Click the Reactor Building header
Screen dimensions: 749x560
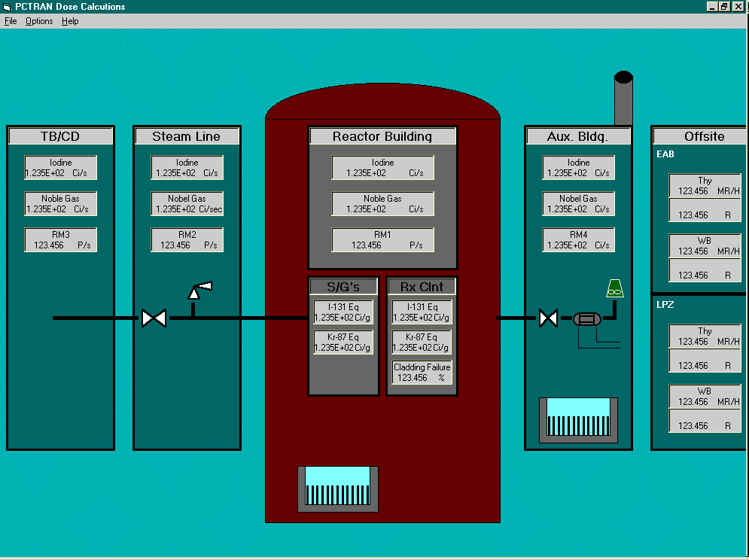coord(382,136)
